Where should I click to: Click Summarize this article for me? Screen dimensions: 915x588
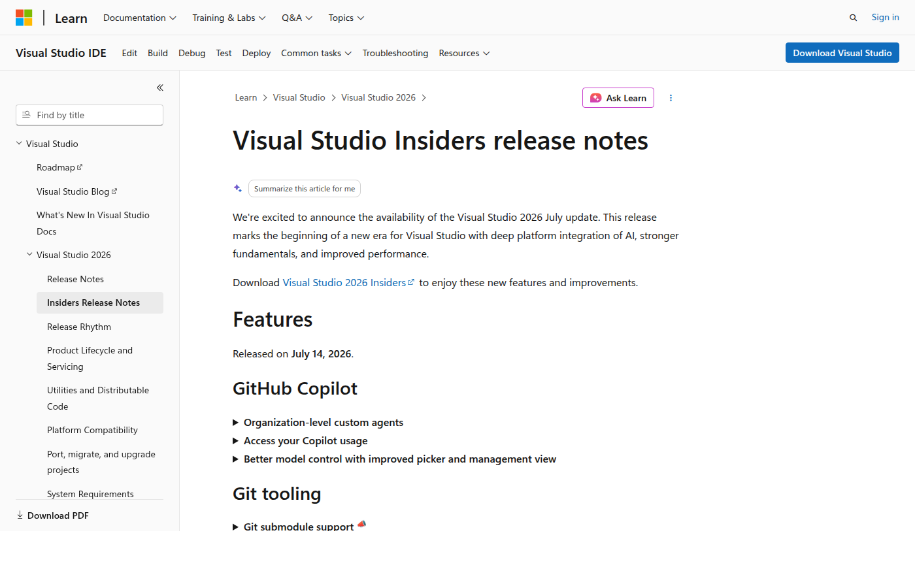pyautogui.click(x=305, y=188)
